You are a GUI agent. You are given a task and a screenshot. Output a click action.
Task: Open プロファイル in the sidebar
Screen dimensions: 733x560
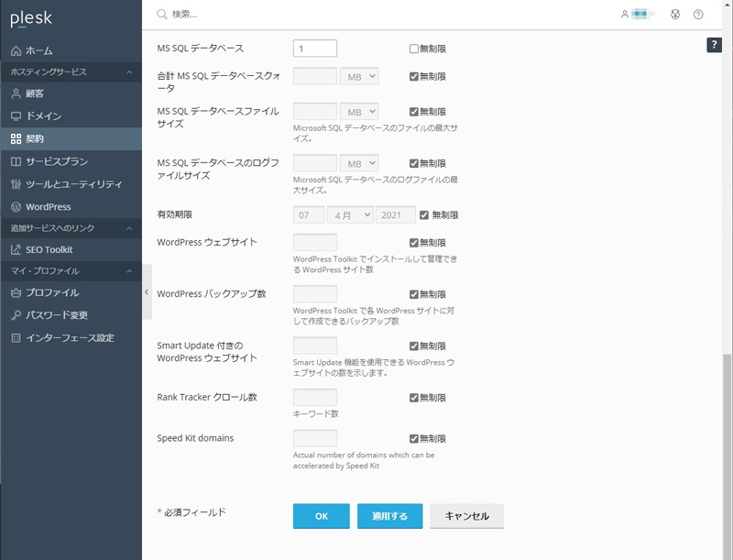coord(71,292)
